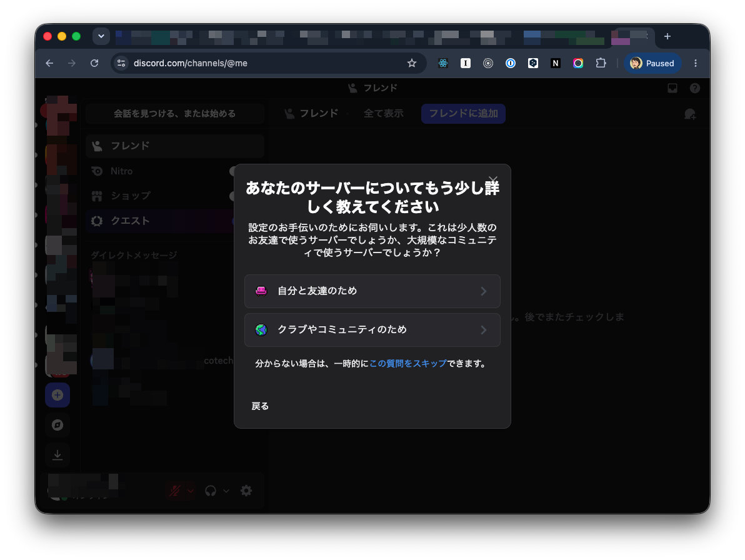This screenshot has height=560, width=745.
Task: Click new group DM icon
Action: (x=690, y=114)
